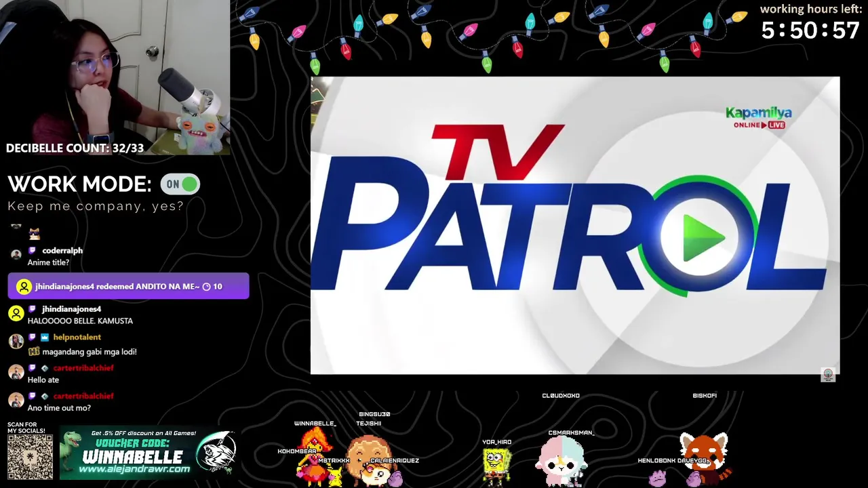Click the clock icon in the redeem banner
The image size is (868, 488).
point(206,287)
